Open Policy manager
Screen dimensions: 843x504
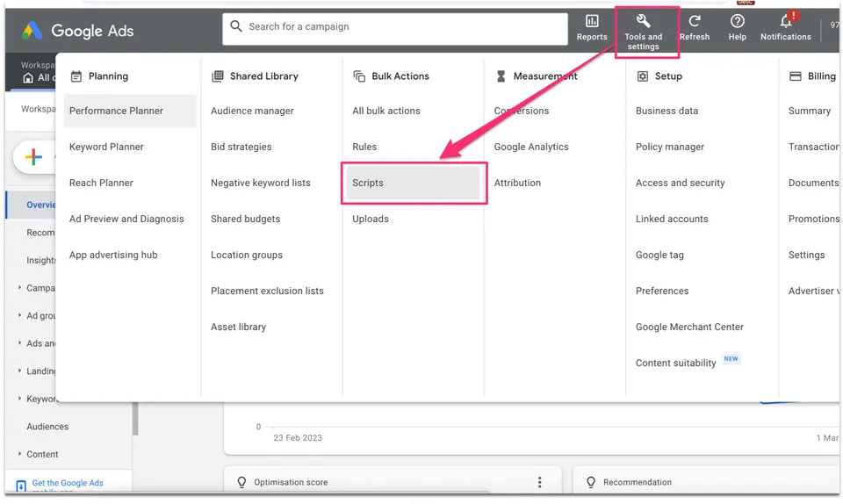[x=670, y=147]
